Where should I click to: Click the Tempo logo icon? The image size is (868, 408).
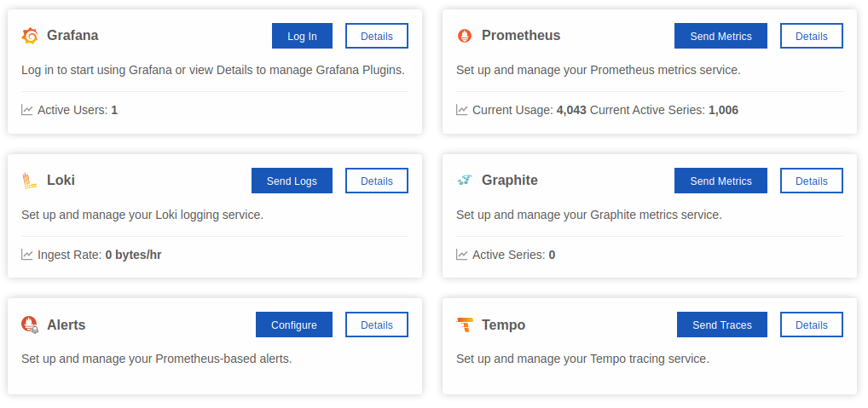tap(465, 325)
